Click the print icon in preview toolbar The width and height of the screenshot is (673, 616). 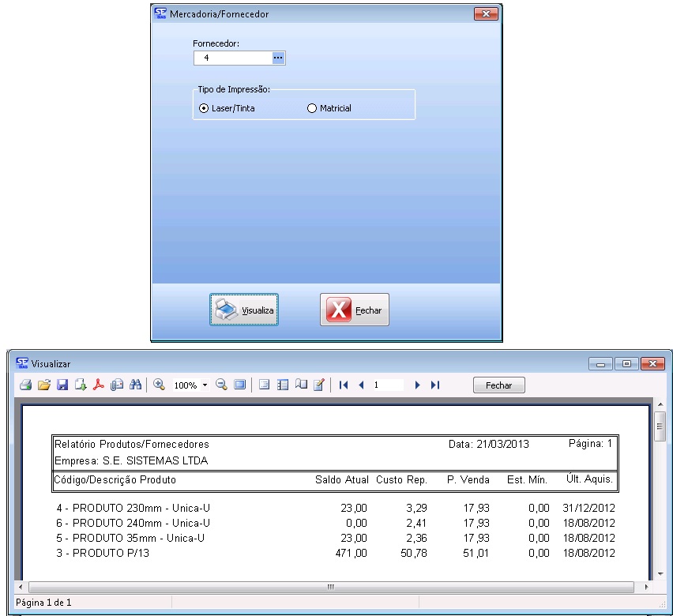pos(25,385)
